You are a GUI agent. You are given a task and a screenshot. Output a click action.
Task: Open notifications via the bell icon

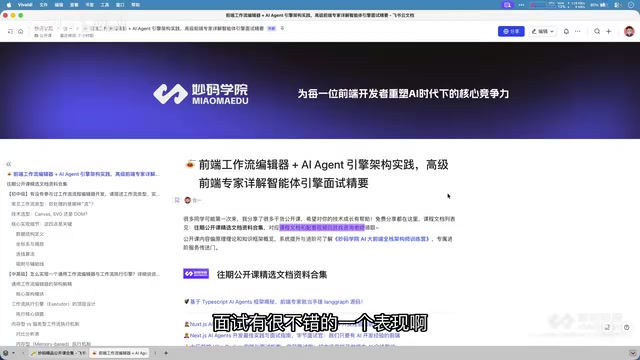(566, 31)
